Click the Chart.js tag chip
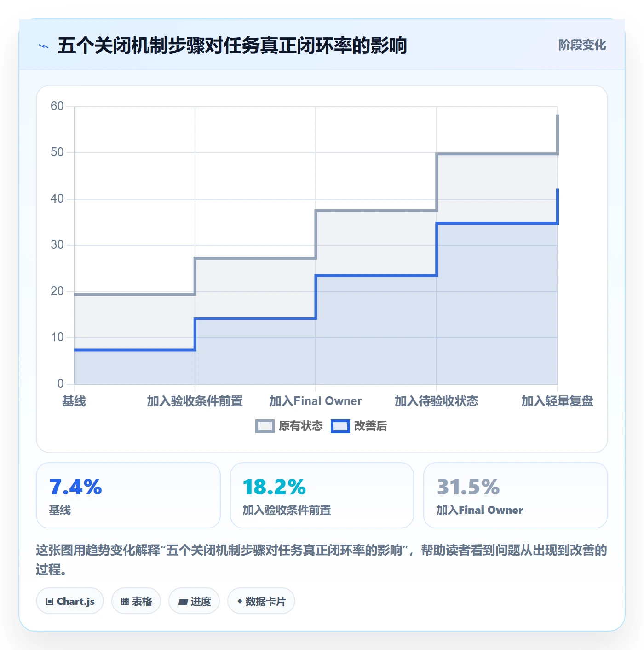 point(70,601)
